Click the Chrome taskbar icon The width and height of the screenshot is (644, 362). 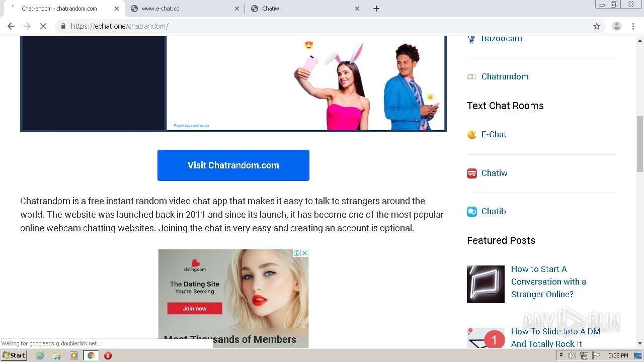[x=91, y=355]
